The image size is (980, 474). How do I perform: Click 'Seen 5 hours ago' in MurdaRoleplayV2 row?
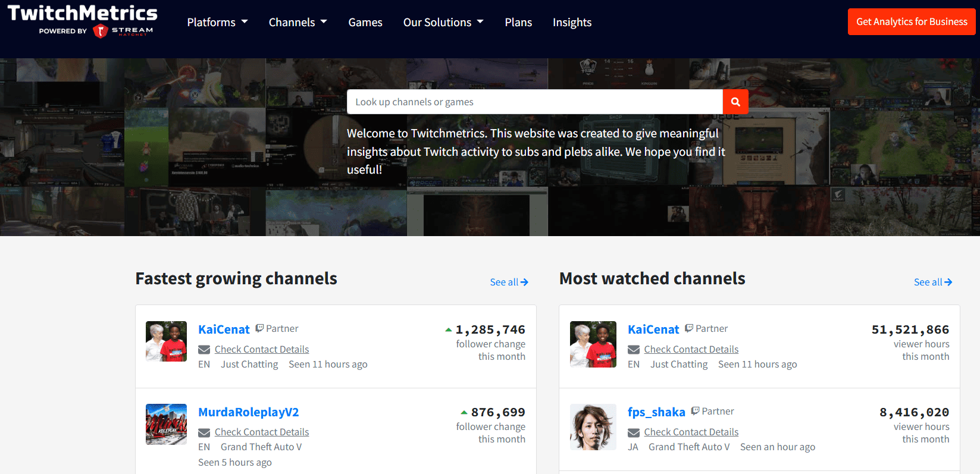235,463
